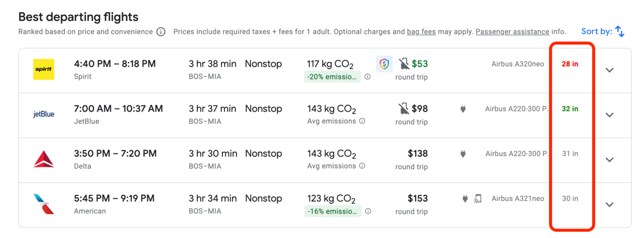Screen dimensions: 644x238
Task: Click the power outlet icon on JetBlue row
Action: click(x=463, y=109)
